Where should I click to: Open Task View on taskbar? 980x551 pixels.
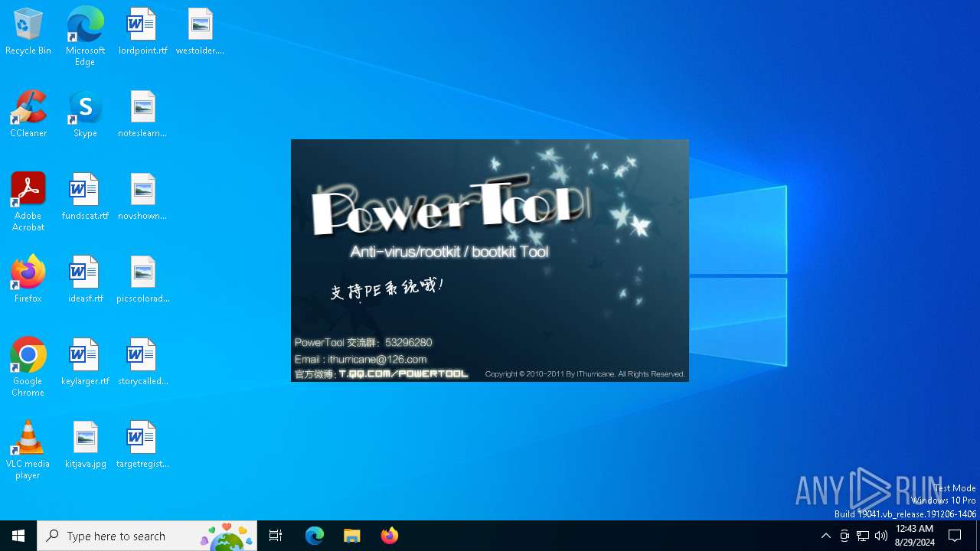pyautogui.click(x=276, y=536)
